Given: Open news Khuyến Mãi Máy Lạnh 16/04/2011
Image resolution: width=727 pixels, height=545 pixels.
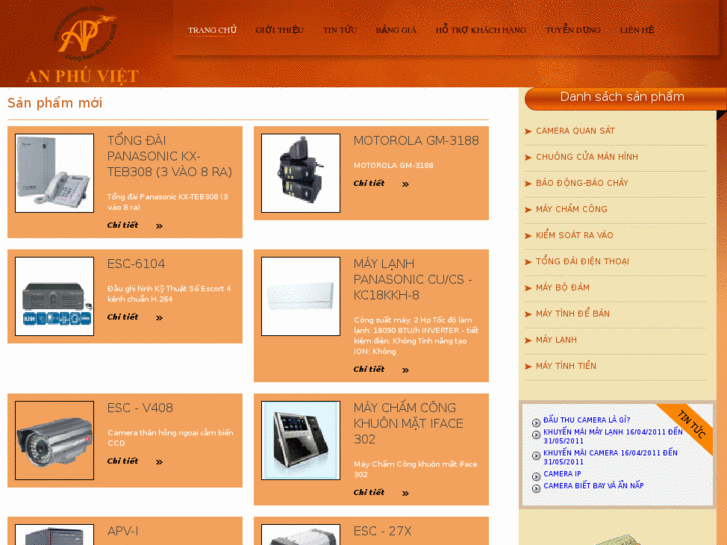Looking at the screenshot, I should pyautogui.click(x=613, y=436).
